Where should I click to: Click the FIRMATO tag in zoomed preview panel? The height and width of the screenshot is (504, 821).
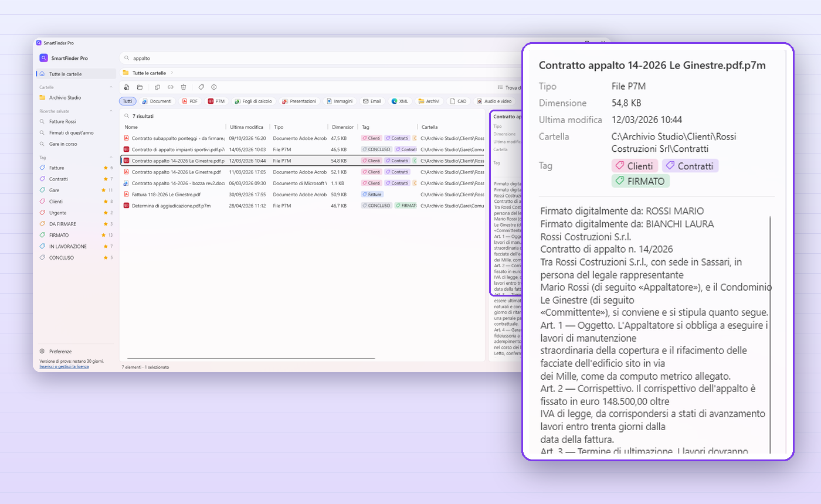click(x=640, y=181)
